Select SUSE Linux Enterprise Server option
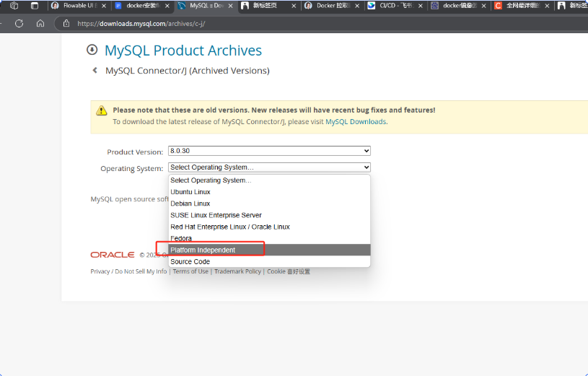Viewport: 588px width, 376px height. [269, 215]
